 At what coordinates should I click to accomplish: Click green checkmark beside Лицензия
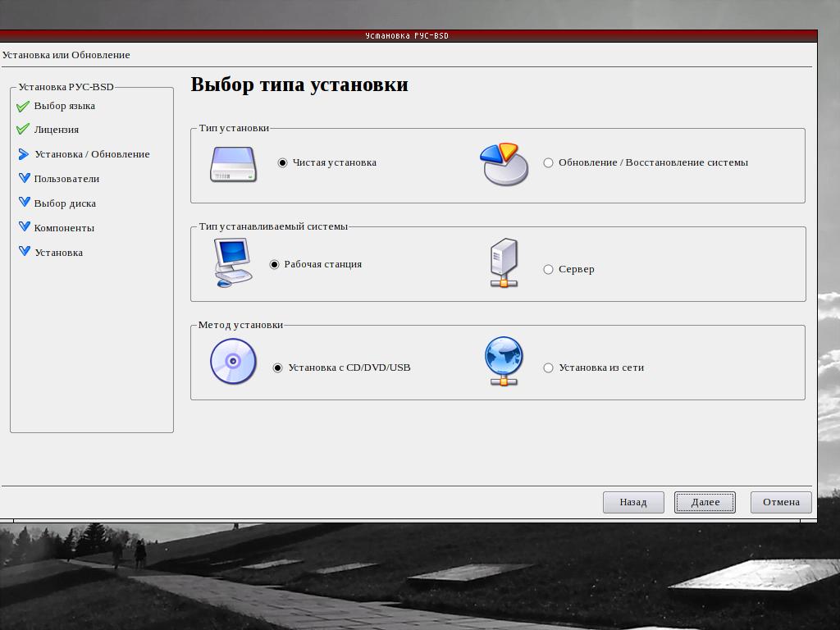(23, 129)
